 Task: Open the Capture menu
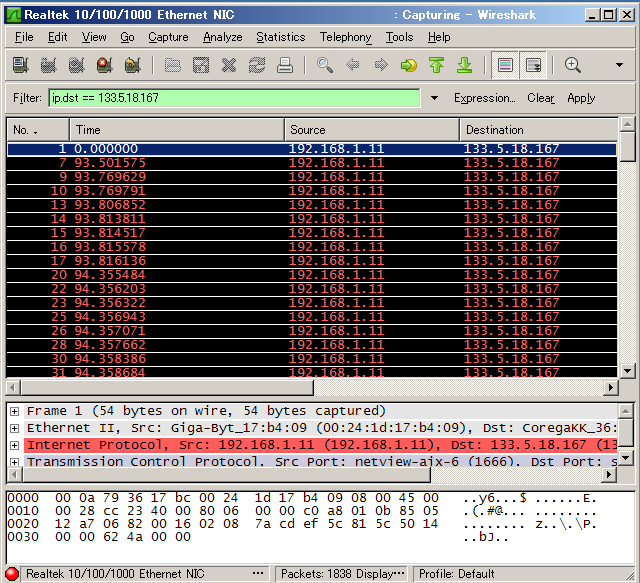click(x=168, y=37)
